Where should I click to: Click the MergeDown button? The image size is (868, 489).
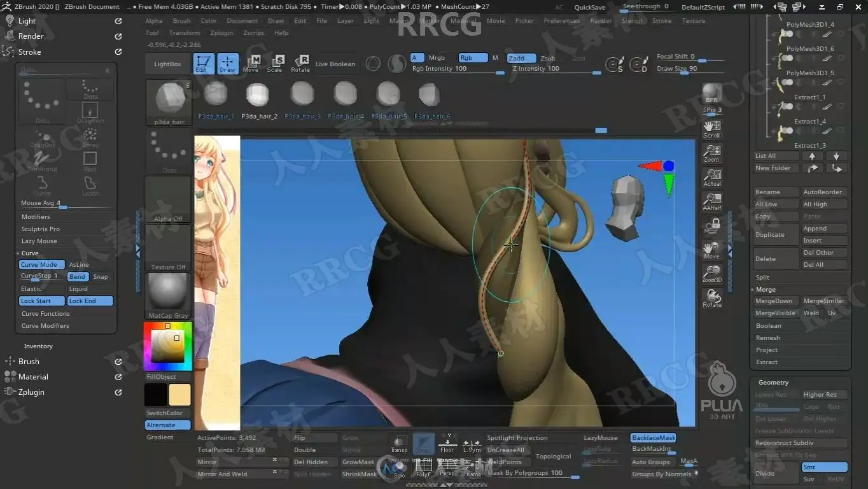[x=776, y=301]
